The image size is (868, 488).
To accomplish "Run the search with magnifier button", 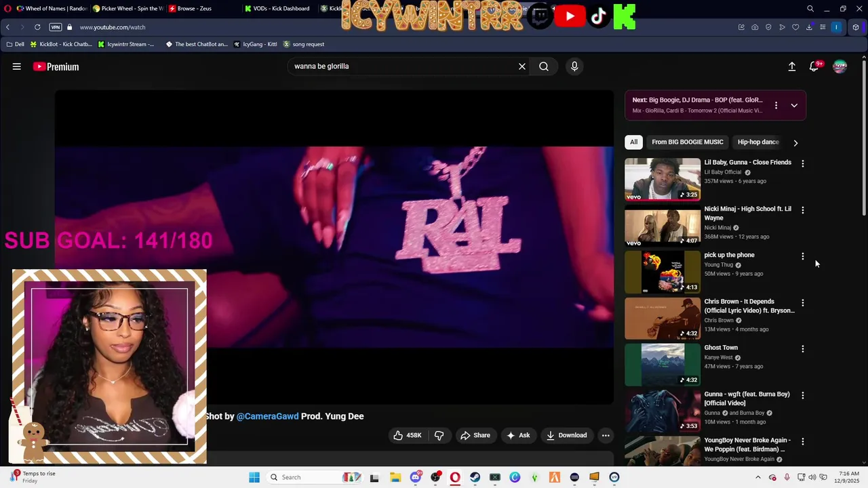I will [x=544, y=66].
